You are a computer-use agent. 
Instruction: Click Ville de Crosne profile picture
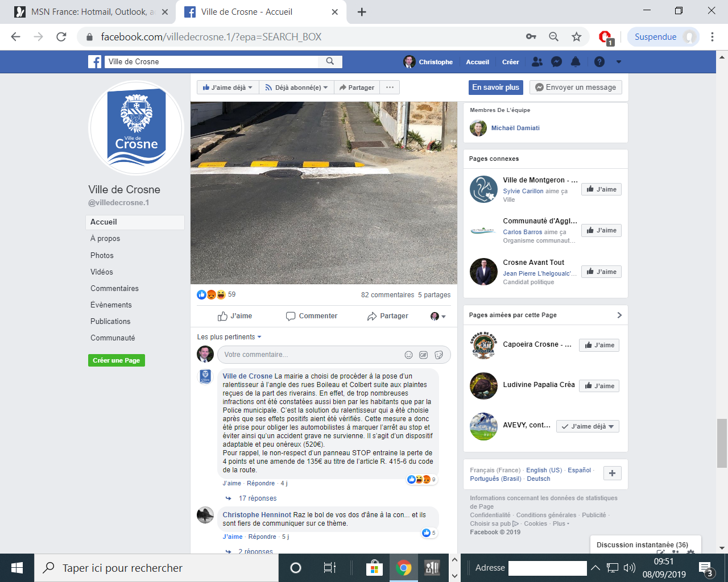click(136, 128)
